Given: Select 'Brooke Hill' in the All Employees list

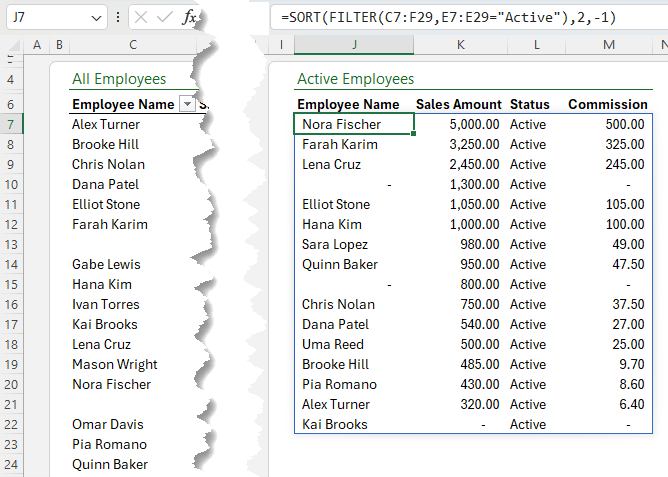Looking at the screenshot, I should click(x=133, y=144).
